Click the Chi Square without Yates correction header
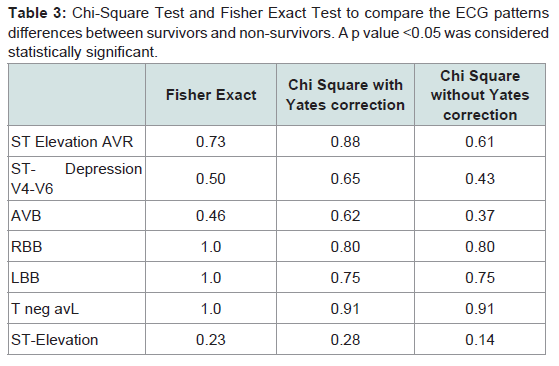This screenshot has width=559, height=366. (480, 95)
